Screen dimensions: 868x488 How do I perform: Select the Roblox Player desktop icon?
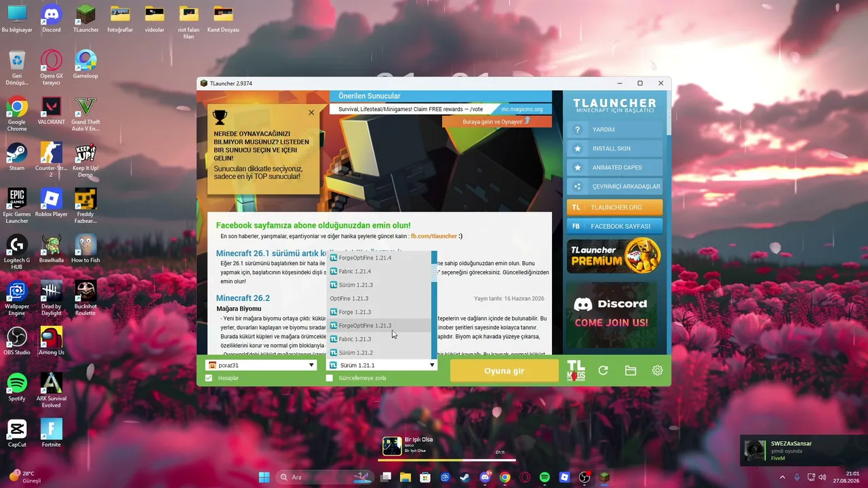click(52, 203)
